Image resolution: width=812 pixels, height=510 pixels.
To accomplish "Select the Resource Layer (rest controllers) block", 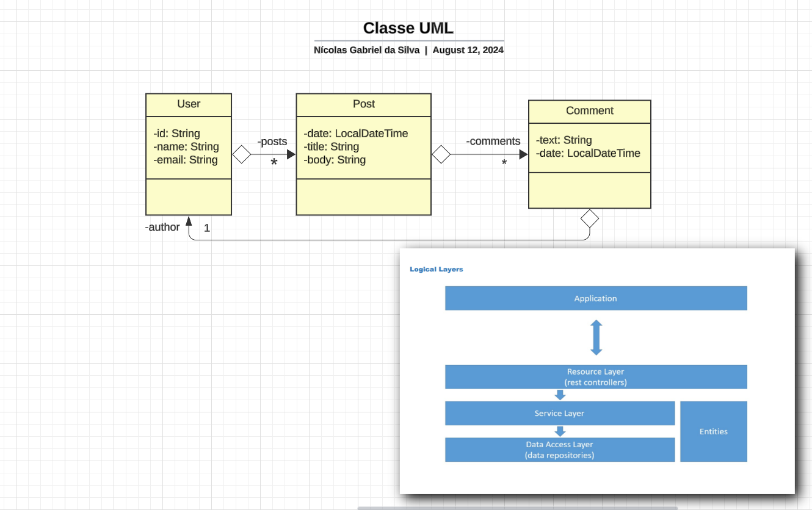I will click(x=596, y=377).
